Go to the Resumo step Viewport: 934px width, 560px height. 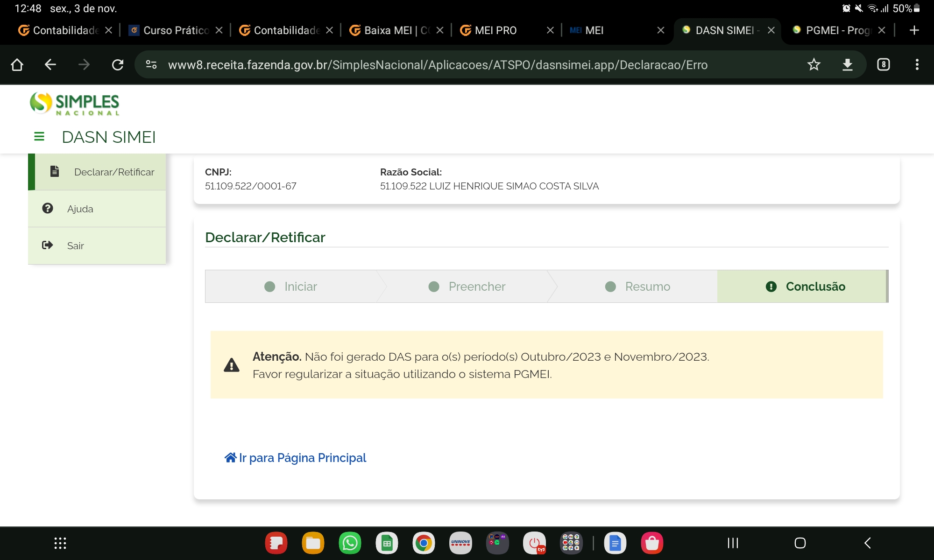point(637,287)
